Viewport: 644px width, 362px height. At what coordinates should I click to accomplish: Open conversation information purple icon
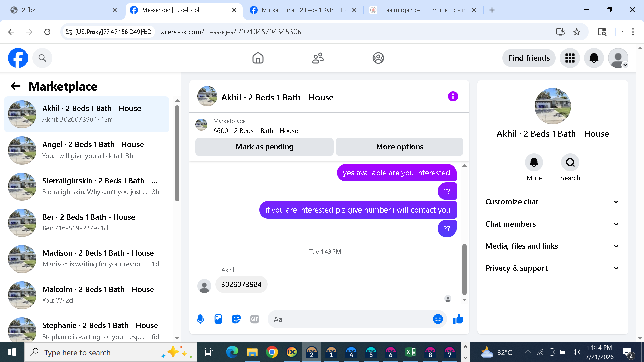pyautogui.click(x=453, y=97)
